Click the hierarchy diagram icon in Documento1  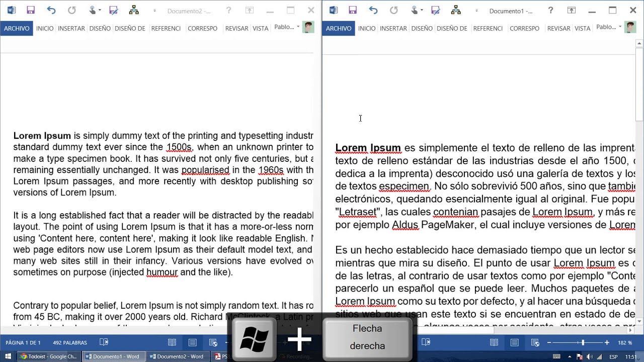456,10
